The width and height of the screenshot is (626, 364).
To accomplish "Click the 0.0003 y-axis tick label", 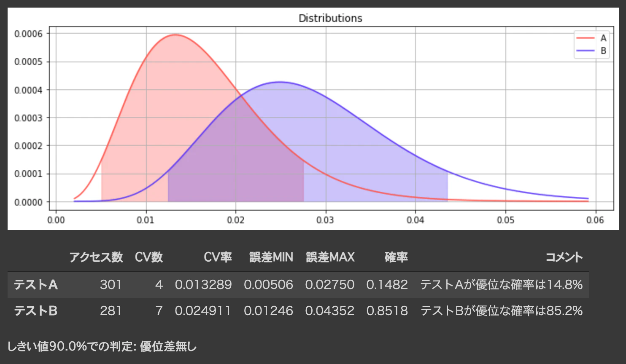I will tap(29, 118).
